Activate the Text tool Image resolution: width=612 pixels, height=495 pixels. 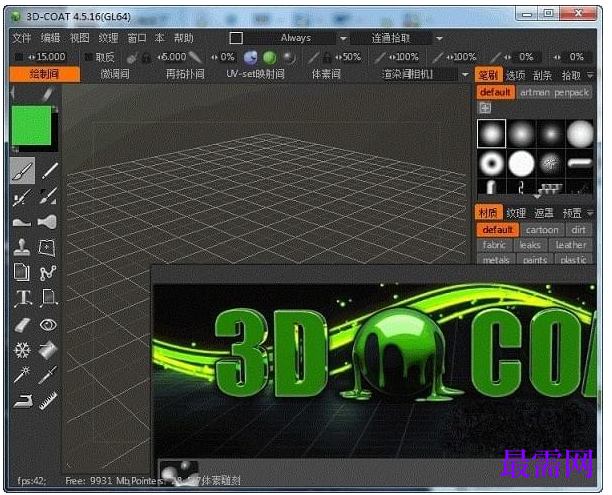click(23, 298)
